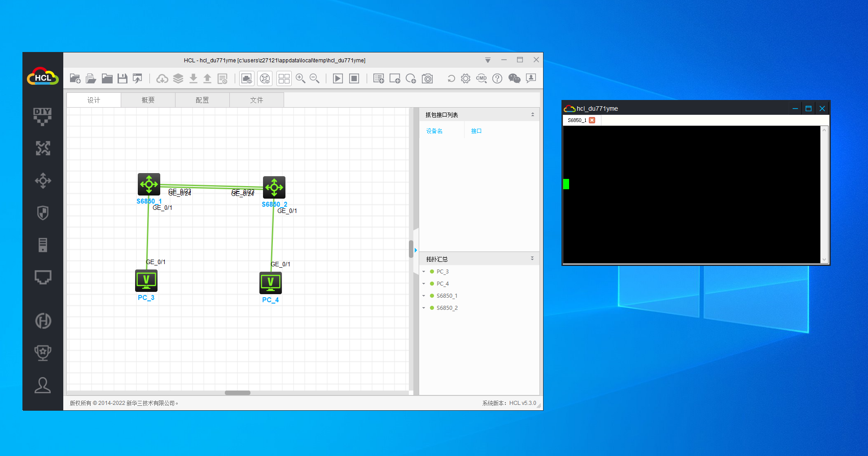Open the settings gear icon

(x=465, y=78)
